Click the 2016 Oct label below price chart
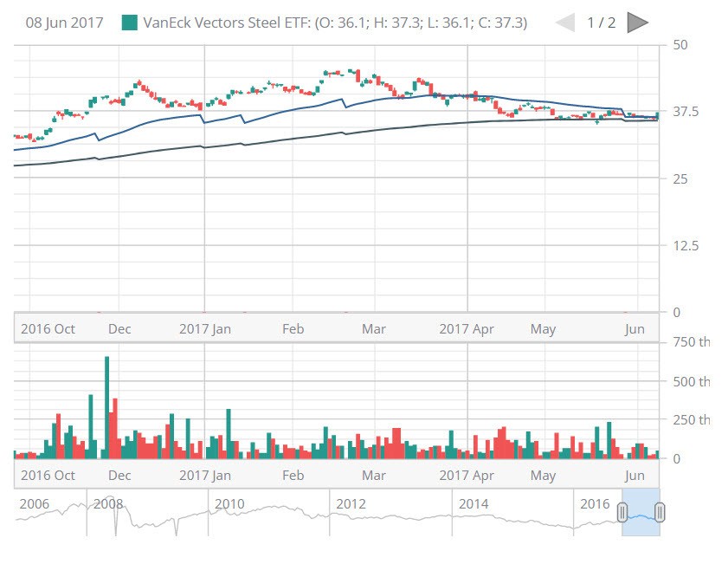The image size is (728, 564). coord(48,329)
